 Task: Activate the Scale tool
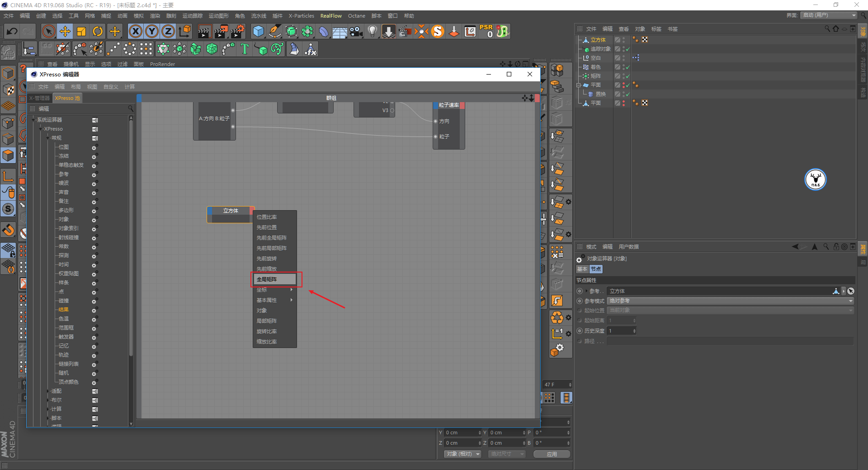coord(81,31)
